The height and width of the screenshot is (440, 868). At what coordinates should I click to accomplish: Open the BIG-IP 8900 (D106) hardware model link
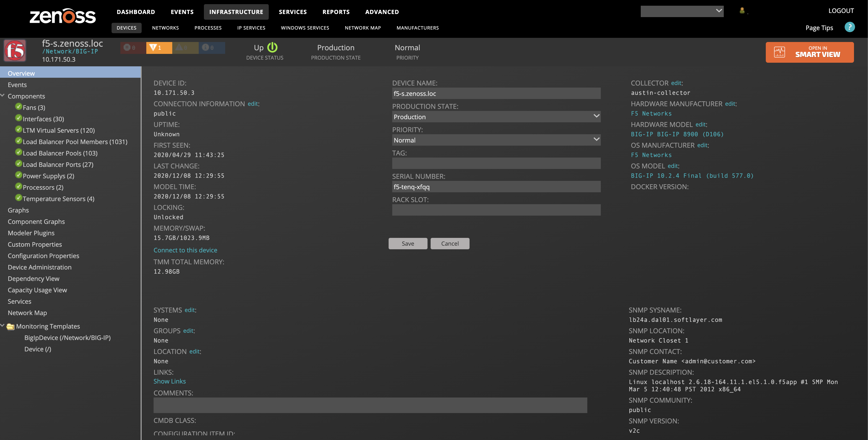(677, 134)
